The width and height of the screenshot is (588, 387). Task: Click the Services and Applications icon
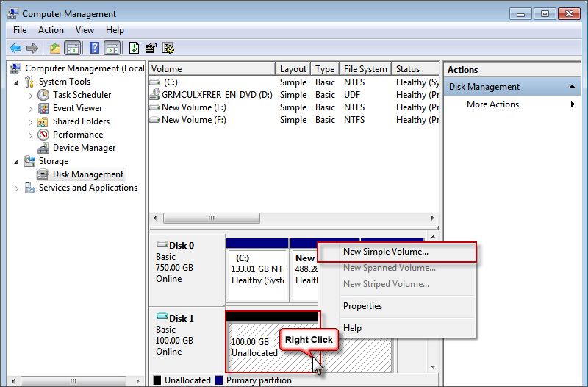coord(29,188)
